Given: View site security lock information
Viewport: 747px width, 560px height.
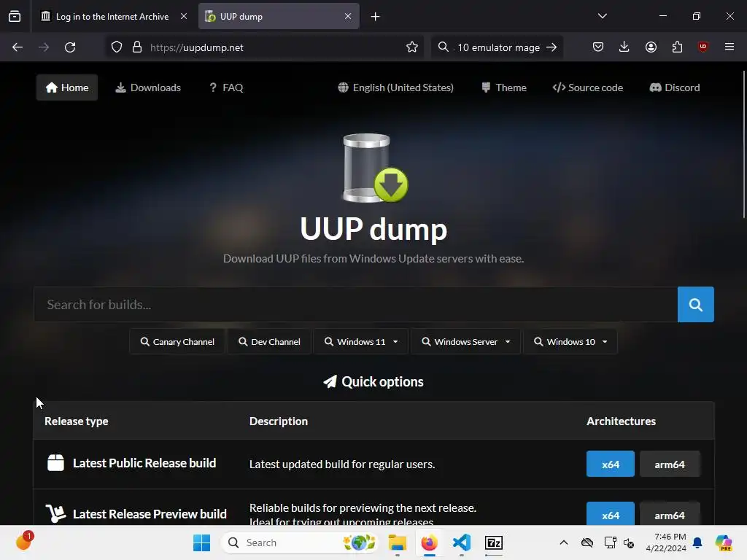Looking at the screenshot, I should 137,47.
